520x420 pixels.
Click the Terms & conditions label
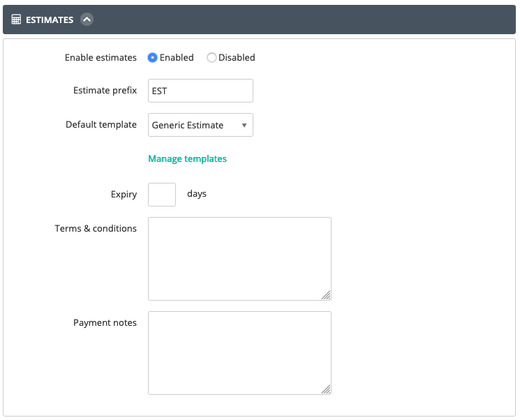point(96,229)
